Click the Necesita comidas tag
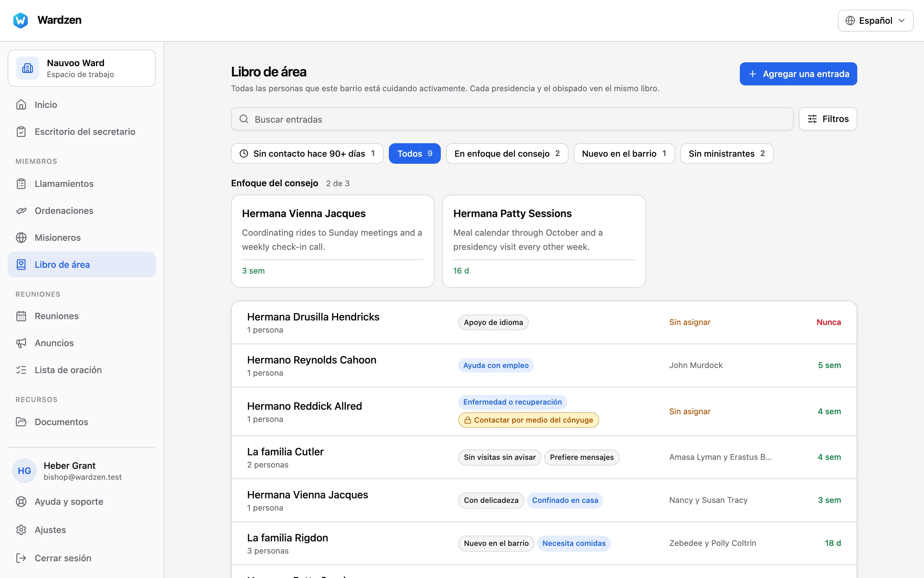 [574, 543]
